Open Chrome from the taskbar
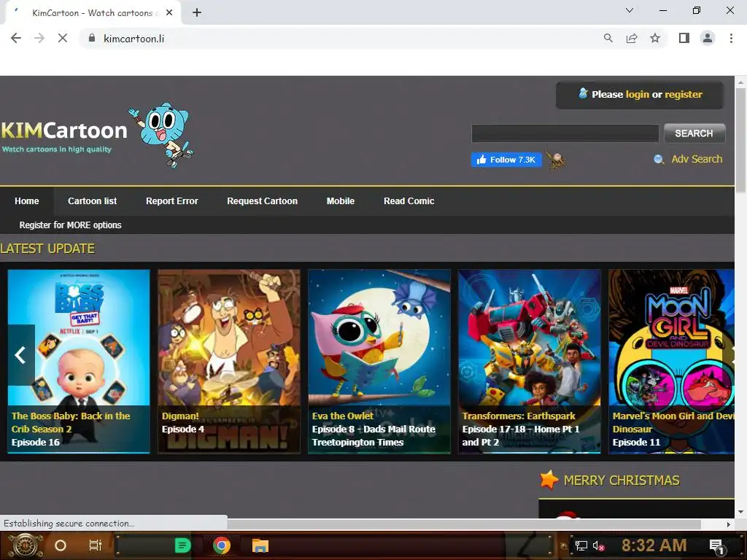The image size is (747, 560). [222, 545]
